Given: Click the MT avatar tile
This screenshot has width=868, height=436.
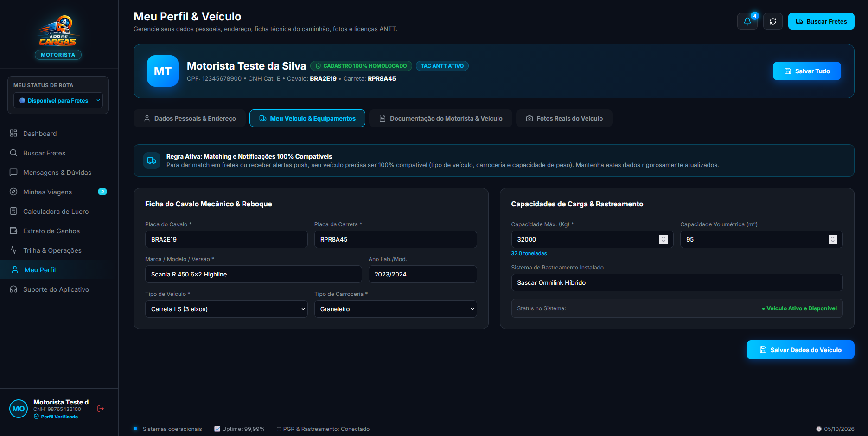Looking at the screenshot, I should (x=163, y=71).
